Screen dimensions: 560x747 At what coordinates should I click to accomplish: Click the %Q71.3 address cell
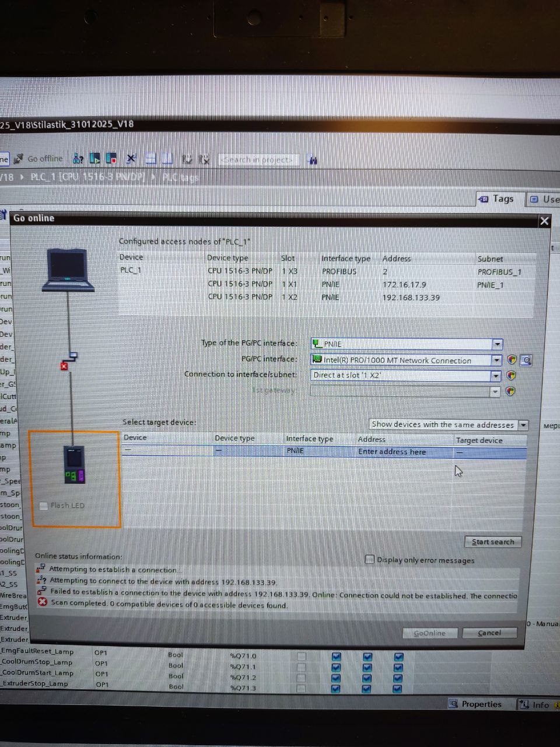(x=243, y=688)
